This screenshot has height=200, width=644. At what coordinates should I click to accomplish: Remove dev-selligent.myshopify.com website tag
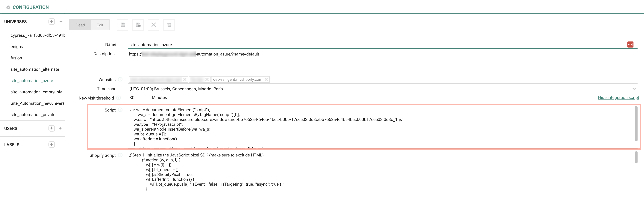tap(266, 80)
